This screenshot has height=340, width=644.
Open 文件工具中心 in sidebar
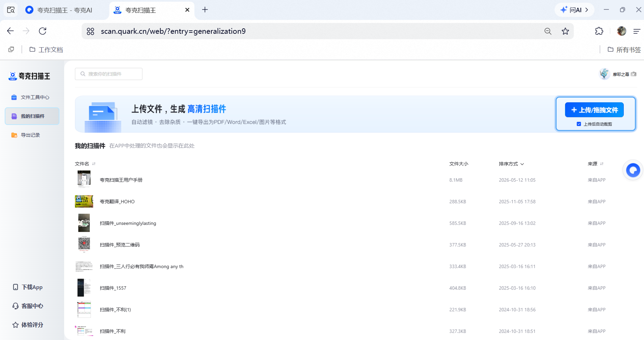click(32, 97)
